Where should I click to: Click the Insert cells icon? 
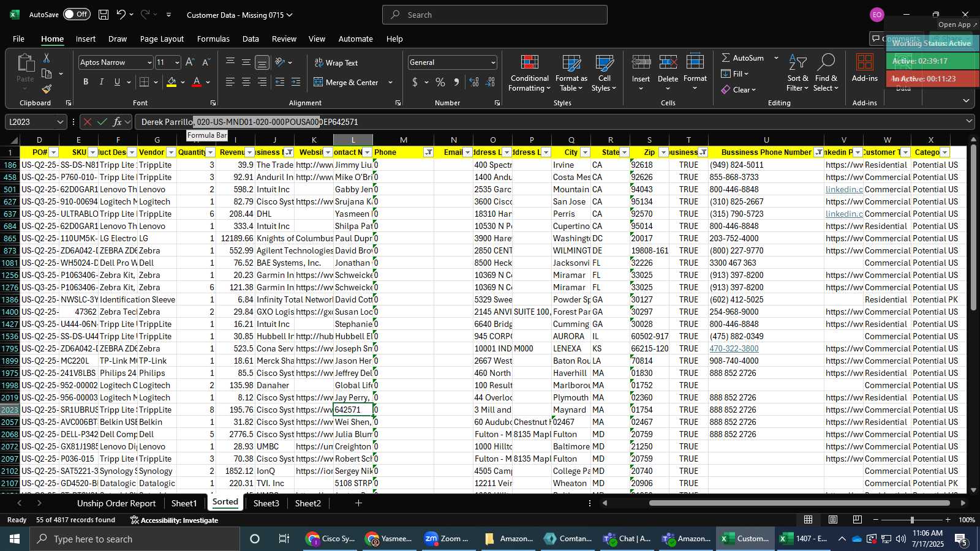641,62
